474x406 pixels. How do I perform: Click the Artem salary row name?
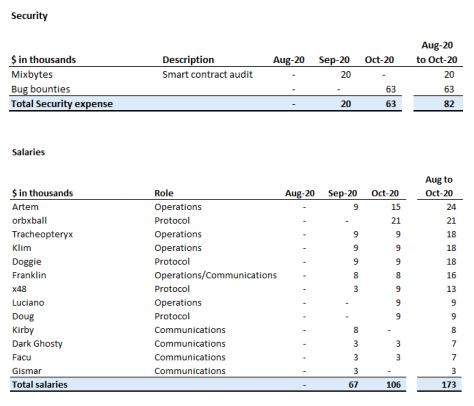point(25,207)
